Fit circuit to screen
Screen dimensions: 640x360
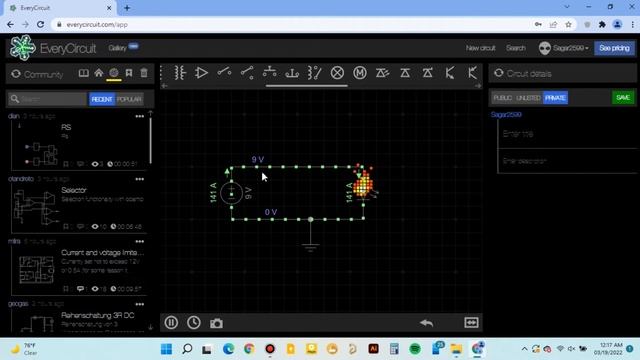[x=471, y=322]
